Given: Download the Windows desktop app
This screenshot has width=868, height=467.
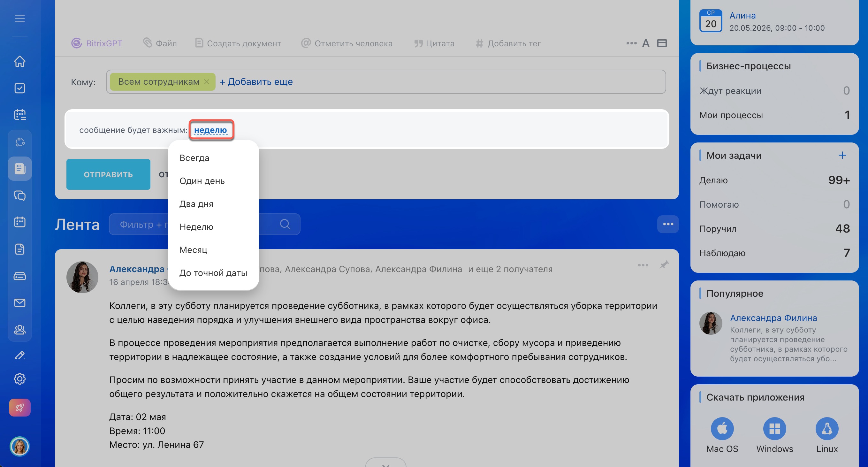Looking at the screenshot, I should click(x=774, y=429).
